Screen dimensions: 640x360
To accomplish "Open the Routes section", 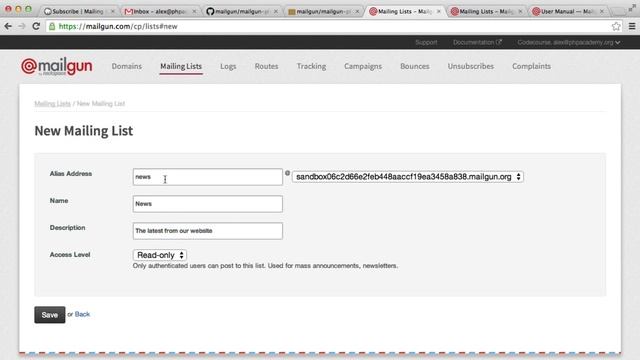I will point(266,66).
